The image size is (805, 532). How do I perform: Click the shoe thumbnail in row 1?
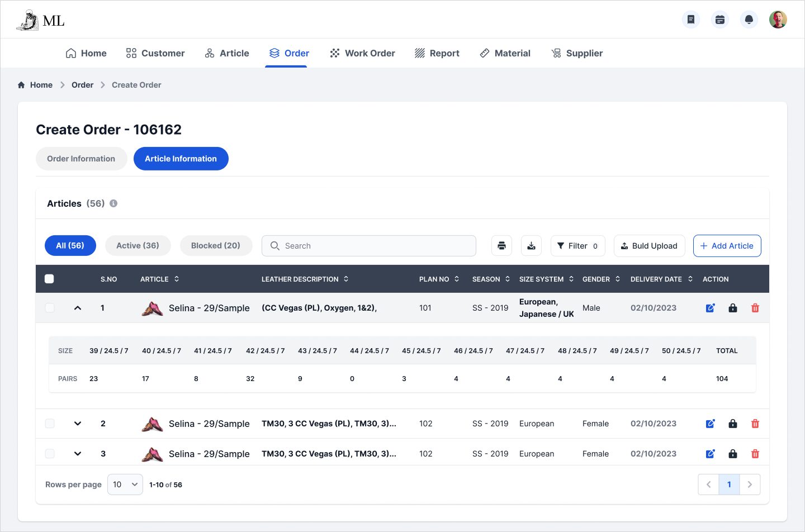pos(152,308)
